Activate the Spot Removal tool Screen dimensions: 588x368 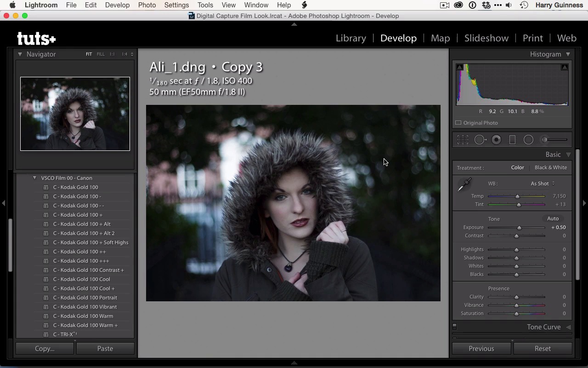(480, 140)
